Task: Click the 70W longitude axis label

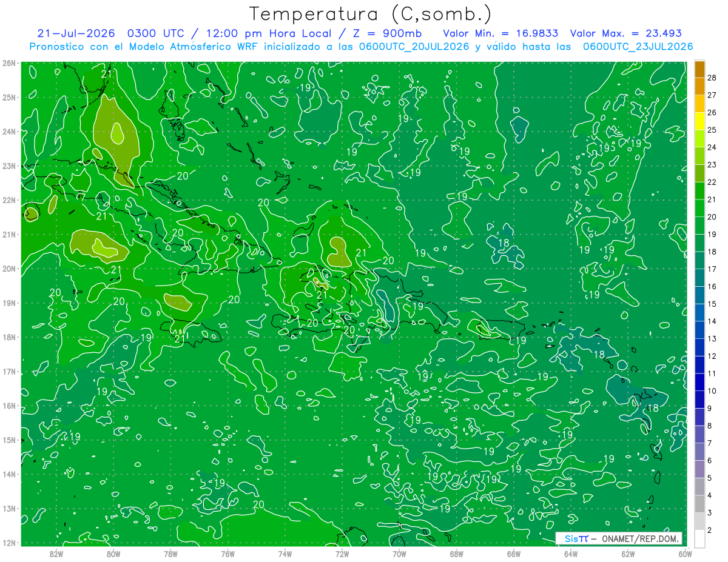Action: [399, 553]
